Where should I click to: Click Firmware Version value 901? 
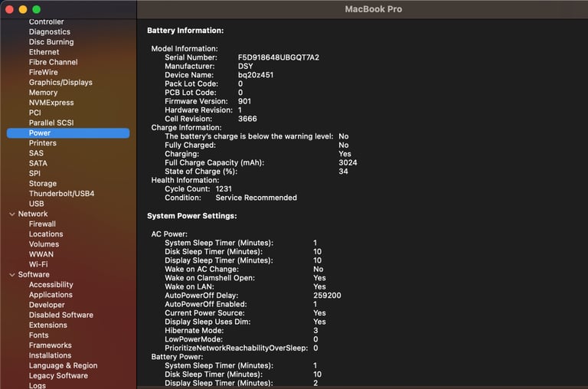pyautogui.click(x=244, y=102)
